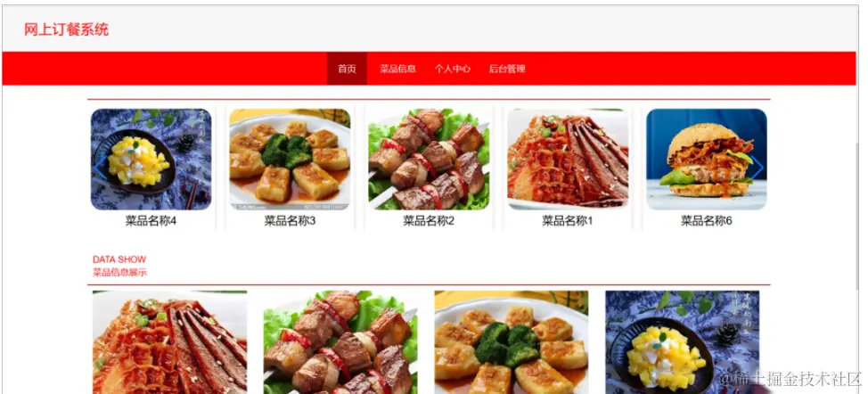Viewport: 868px width, 394px height.
Task: Open the 菜品名称3 tofu dish image
Action: coord(290,160)
